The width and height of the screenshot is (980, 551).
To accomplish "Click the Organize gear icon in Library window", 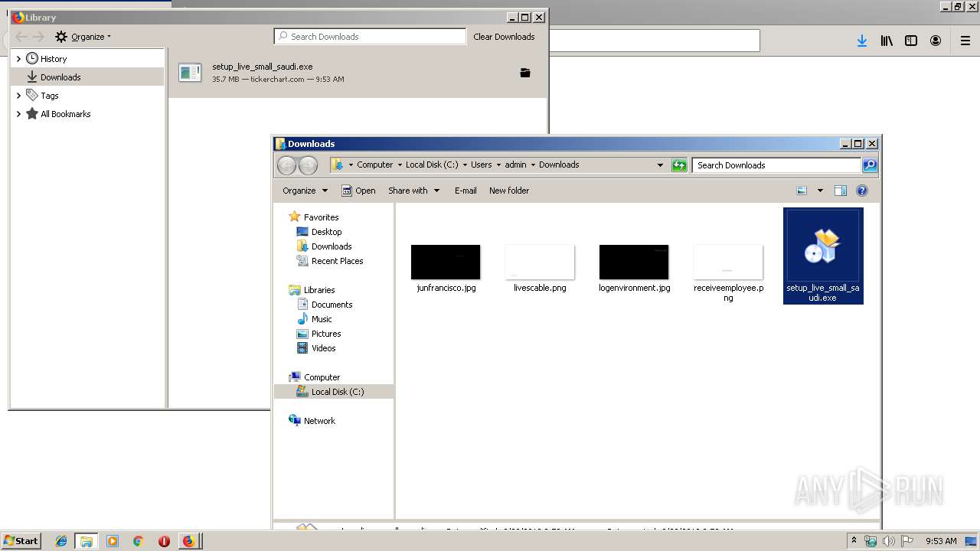I will point(61,37).
